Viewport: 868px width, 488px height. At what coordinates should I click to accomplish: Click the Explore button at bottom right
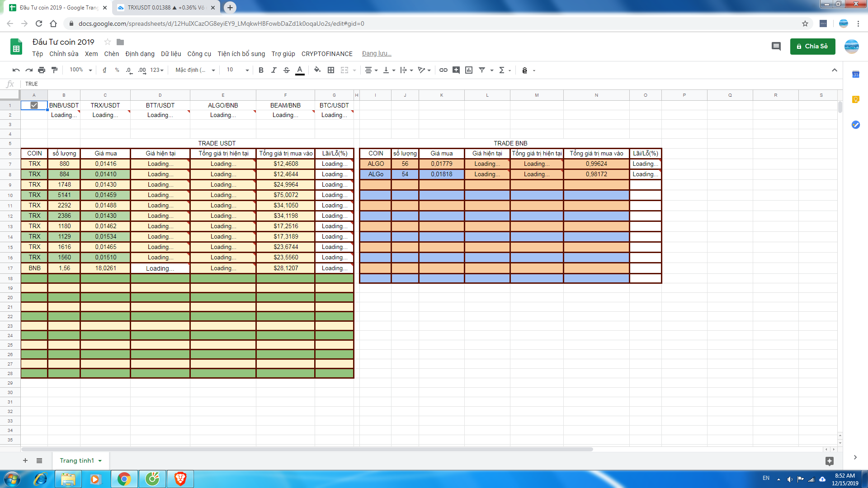point(829,461)
